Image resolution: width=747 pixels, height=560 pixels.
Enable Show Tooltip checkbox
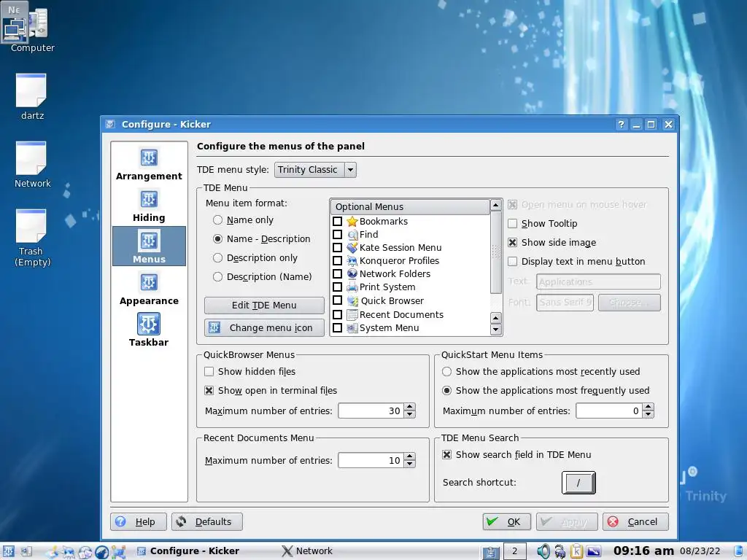[513, 224]
